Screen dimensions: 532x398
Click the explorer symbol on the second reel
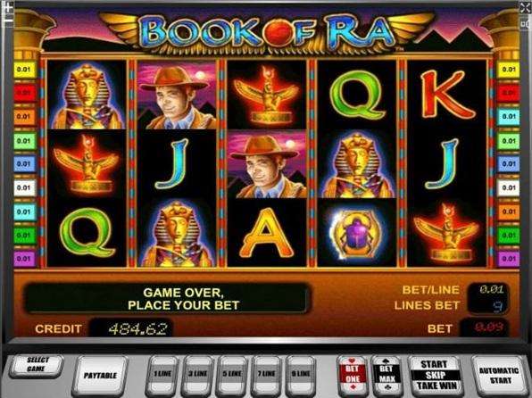pos(177,95)
